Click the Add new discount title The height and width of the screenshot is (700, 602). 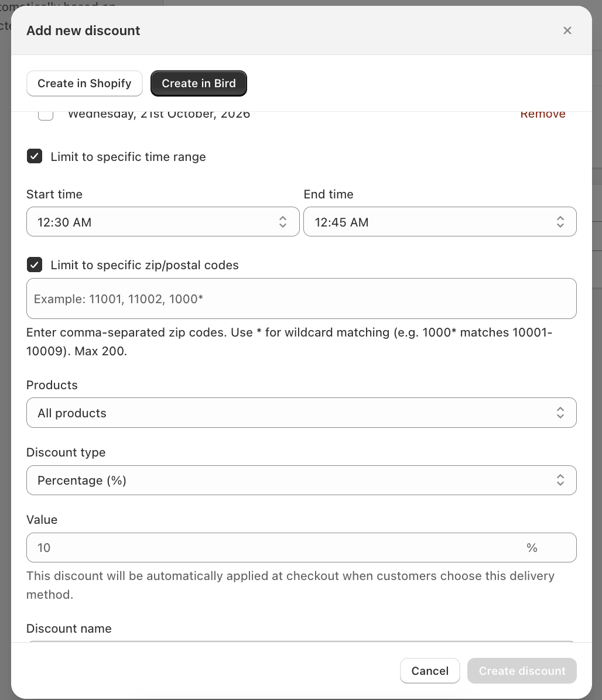(83, 30)
